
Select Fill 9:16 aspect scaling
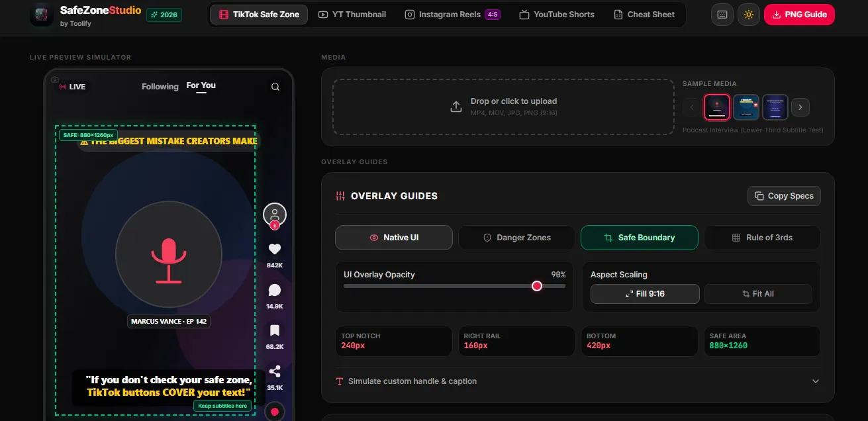point(645,294)
